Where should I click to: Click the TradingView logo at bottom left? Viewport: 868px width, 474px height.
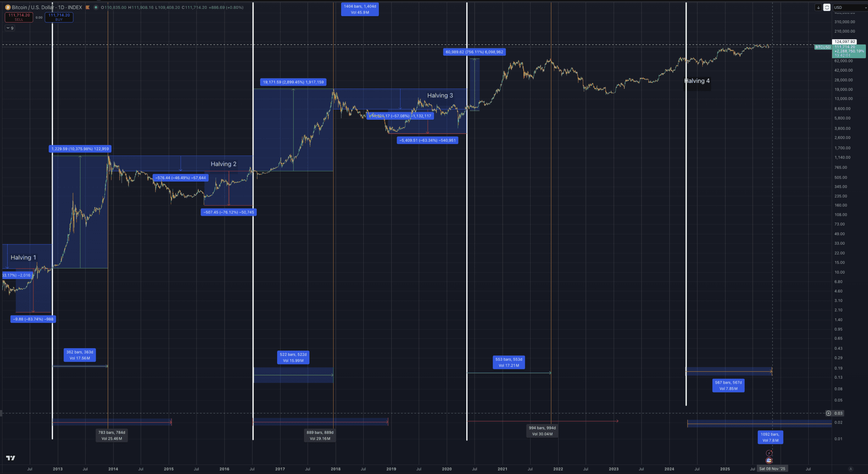11,458
